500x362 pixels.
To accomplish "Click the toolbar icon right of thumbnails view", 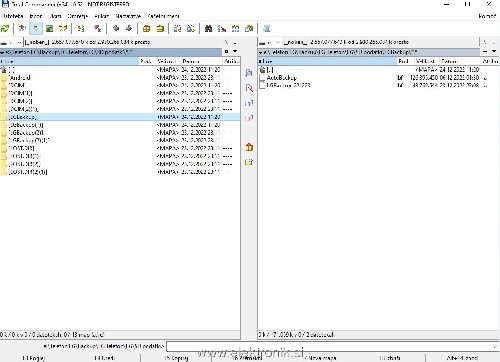I will point(63,29).
